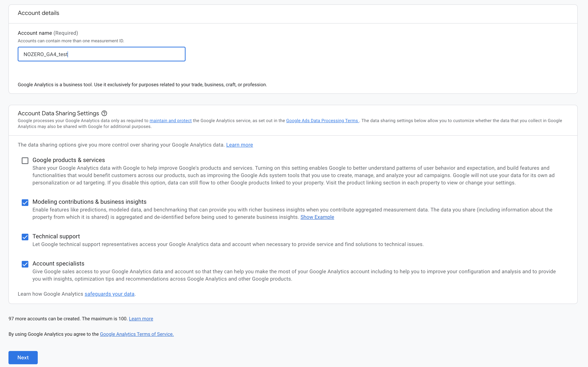Open Google Ads Data Processing Terms link

tap(322, 121)
